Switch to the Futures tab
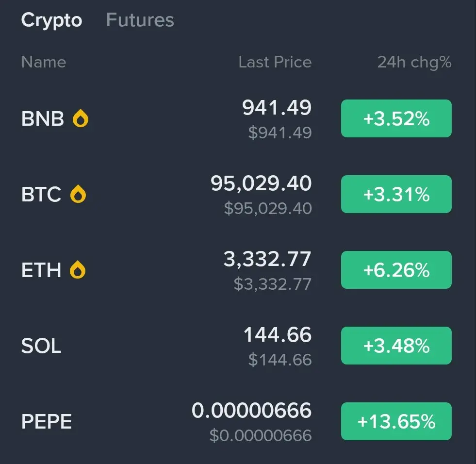Screen dimensions: 476x464 click(x=140, y=20)
